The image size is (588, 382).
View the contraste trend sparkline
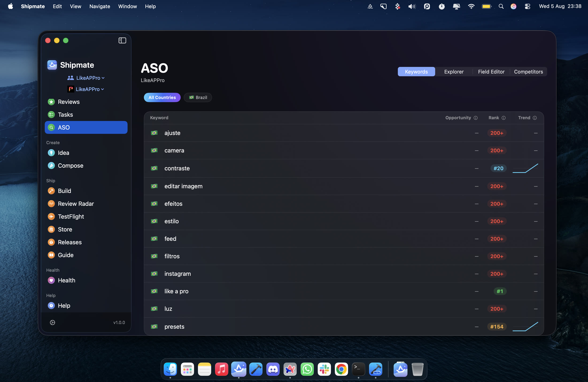525,168
